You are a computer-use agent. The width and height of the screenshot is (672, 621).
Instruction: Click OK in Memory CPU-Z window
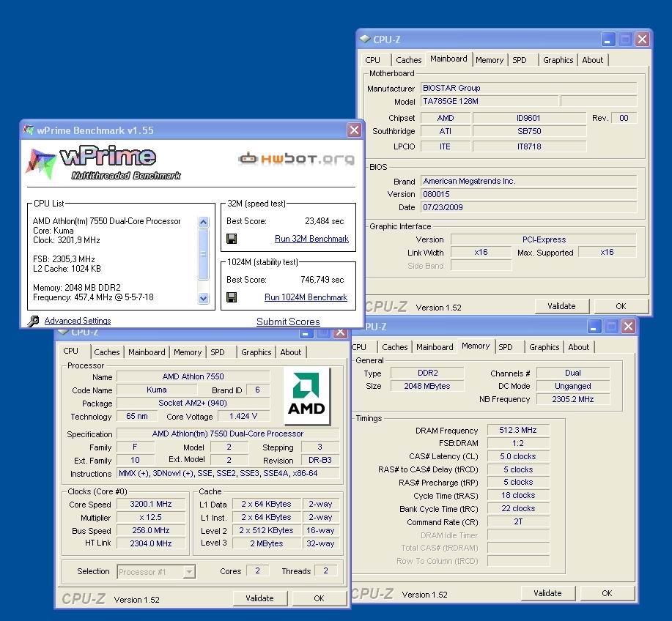click(x=607, y=593)
